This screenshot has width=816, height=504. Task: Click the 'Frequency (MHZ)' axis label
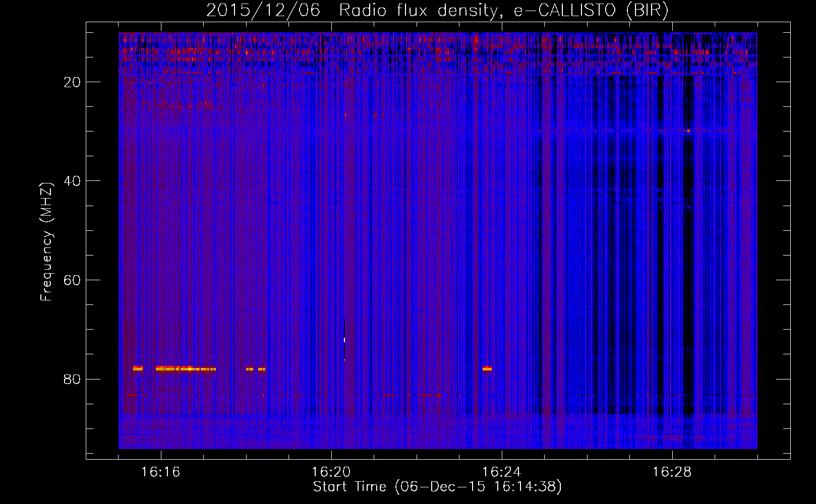[x=46, y=242]
